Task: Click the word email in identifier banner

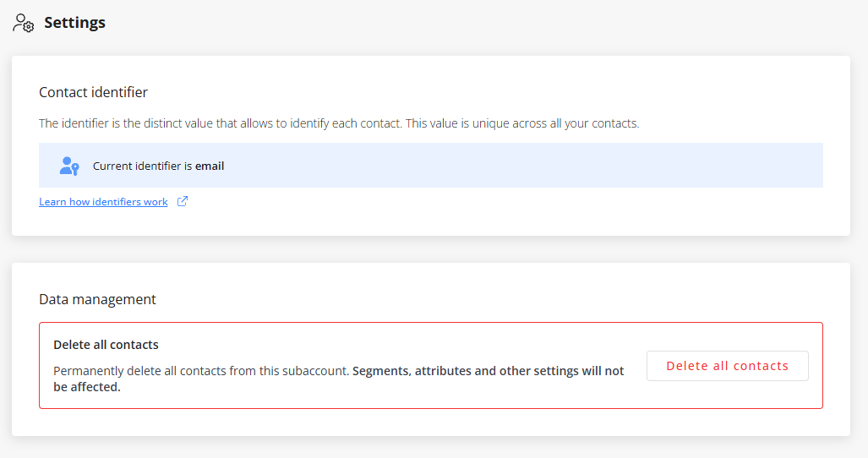Action: coord(210,166)
